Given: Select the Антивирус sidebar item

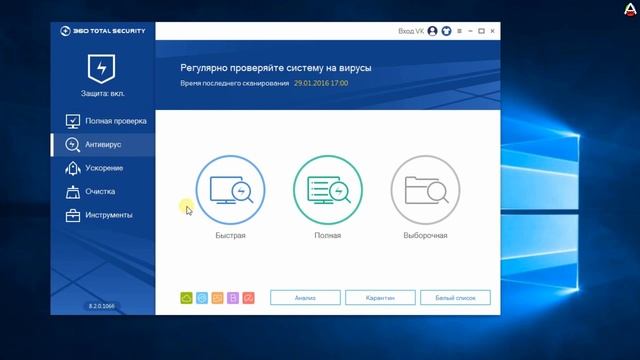Looking at the screenshot, I should click(103, 144).
